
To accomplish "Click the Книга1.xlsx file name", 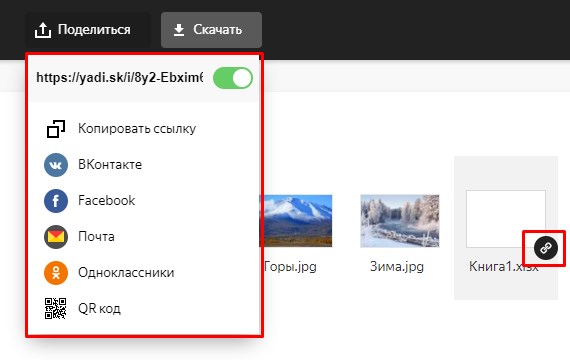I will point(503,267).
